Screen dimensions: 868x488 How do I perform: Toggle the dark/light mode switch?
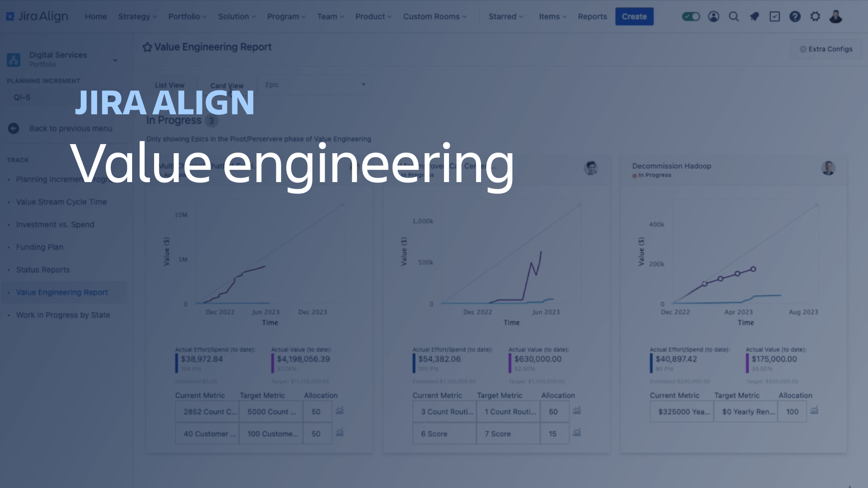click(x=691, y=16)
